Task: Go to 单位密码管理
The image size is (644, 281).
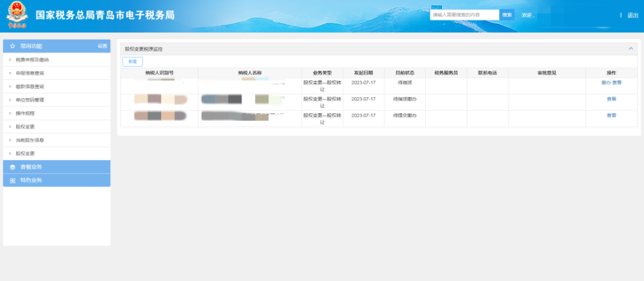Action: (x=30, y=100)
